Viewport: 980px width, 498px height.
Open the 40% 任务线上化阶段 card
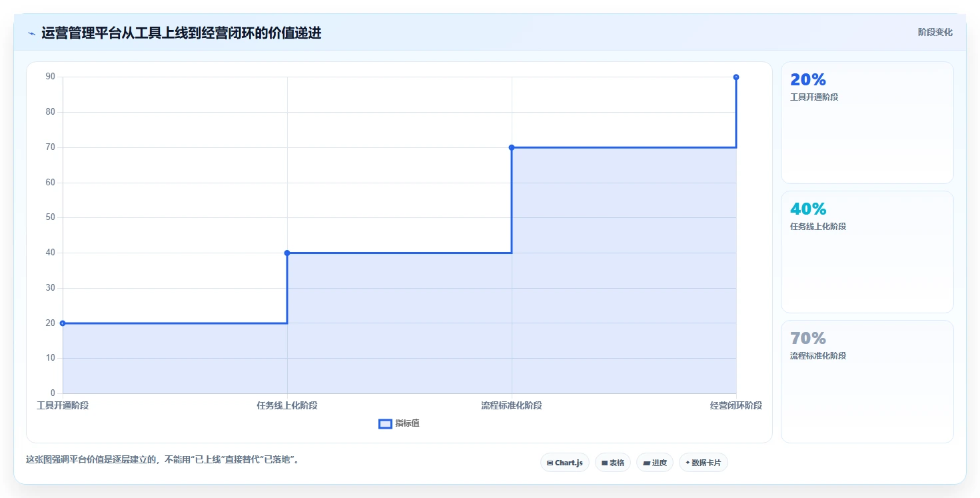(867, 252)
